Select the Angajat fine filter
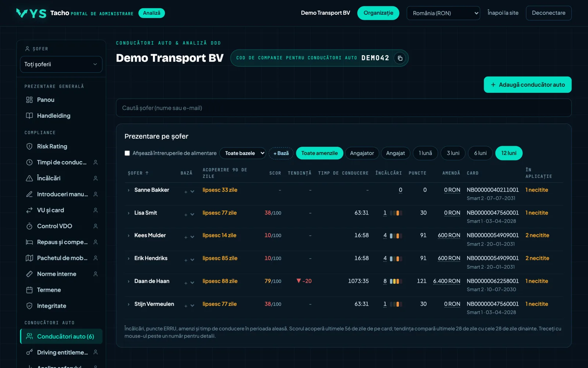588x368 pixels. pos(395,153)
